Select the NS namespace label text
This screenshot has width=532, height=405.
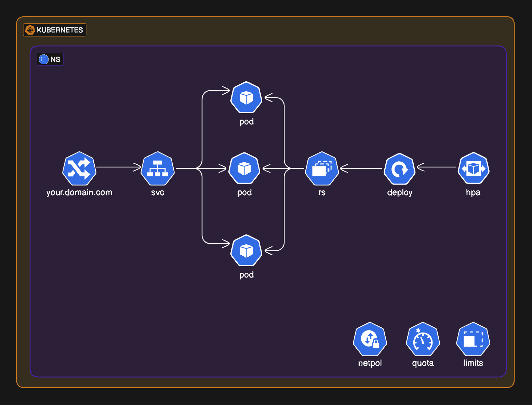click(55, 59)
